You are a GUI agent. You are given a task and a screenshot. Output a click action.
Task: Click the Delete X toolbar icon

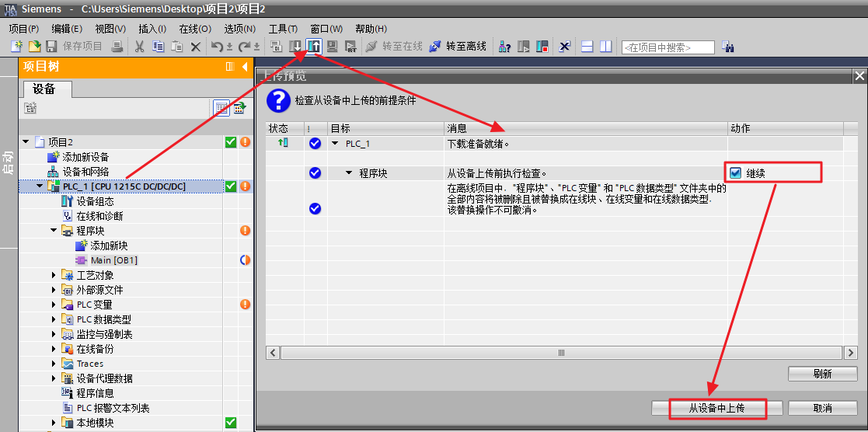tap(195, 47)
